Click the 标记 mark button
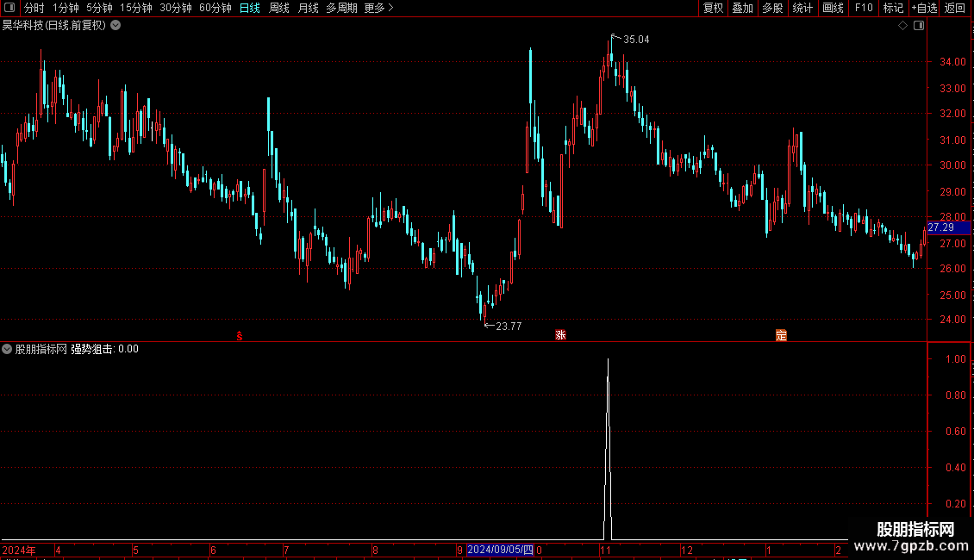 pos(893,8)
